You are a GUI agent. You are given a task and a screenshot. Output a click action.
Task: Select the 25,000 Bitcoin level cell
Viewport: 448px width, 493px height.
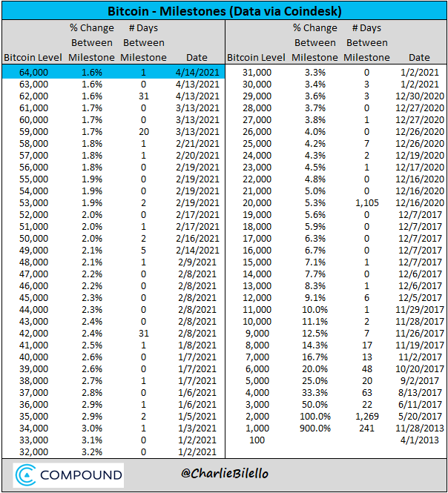257,144
